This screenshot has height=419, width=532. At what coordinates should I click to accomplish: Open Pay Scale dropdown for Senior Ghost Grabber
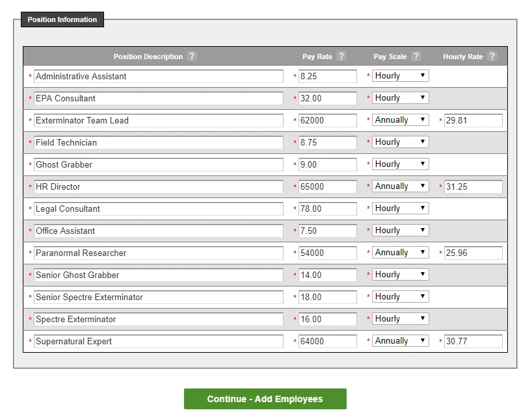401,274
